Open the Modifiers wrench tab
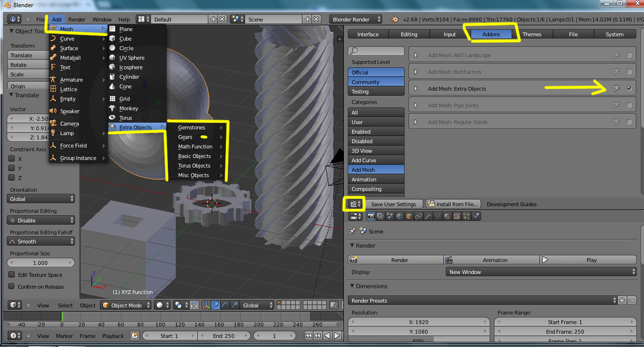Screen dimensions: 644x347 428,216
